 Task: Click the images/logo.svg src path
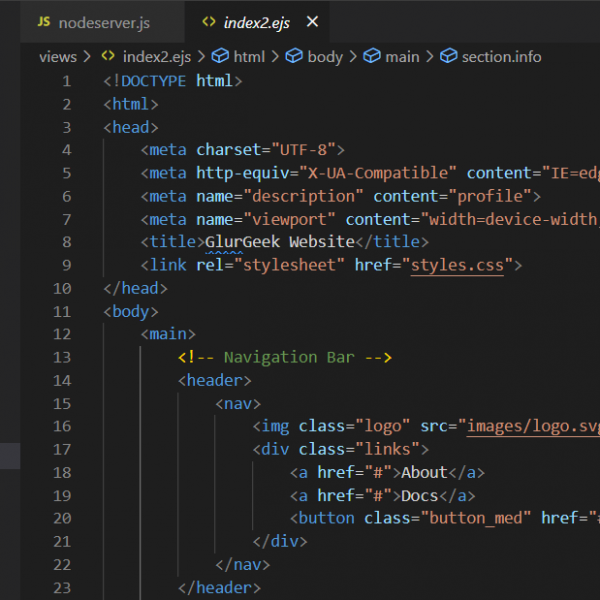point(532,426)
